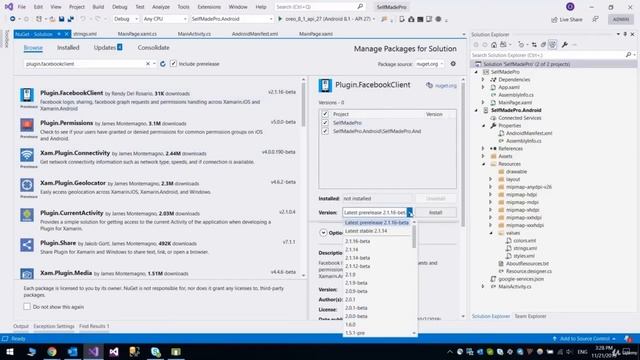Select the Plugin.FacebookClient package icon in results
Screen dimensions: 640x360
pyautogui.click(x=27, y=95)
